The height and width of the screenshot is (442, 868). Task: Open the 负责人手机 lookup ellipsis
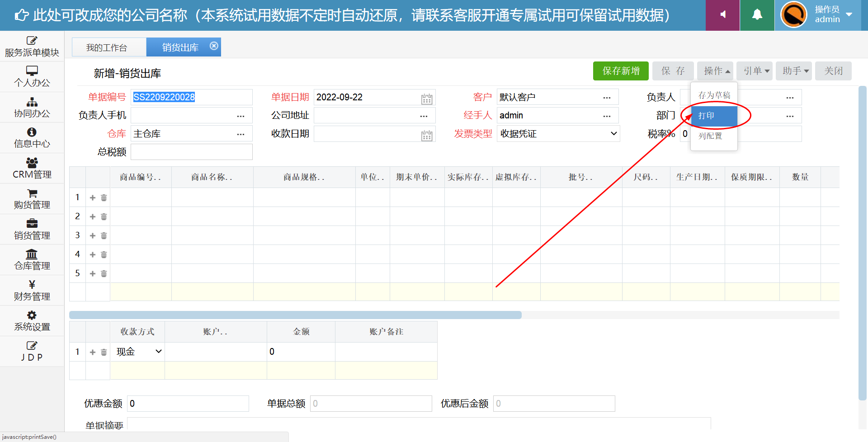pyautogui.click(x=241, y=116)
